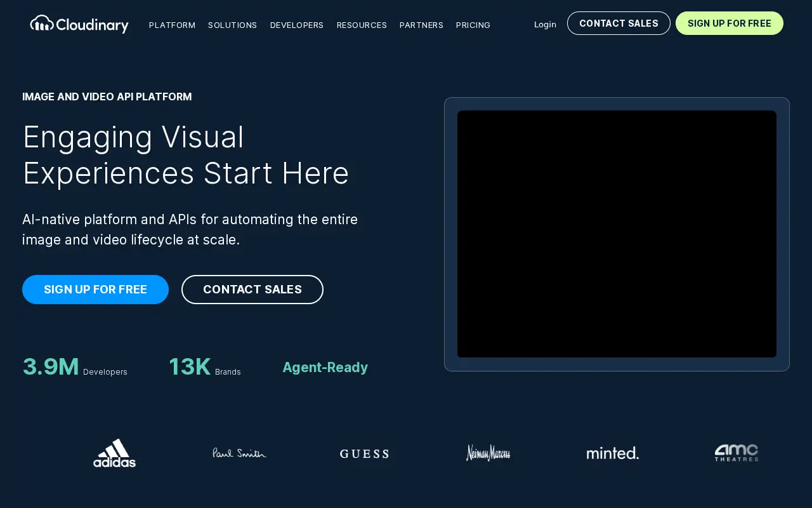The image size is (812, 508).
Task: Open the Partners navigation item
Action: click(421, 25)
